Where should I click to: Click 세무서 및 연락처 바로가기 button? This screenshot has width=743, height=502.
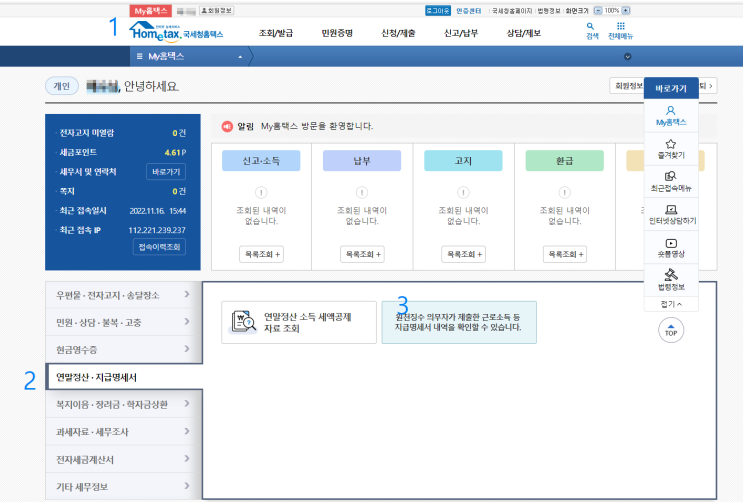pos(166,172)
